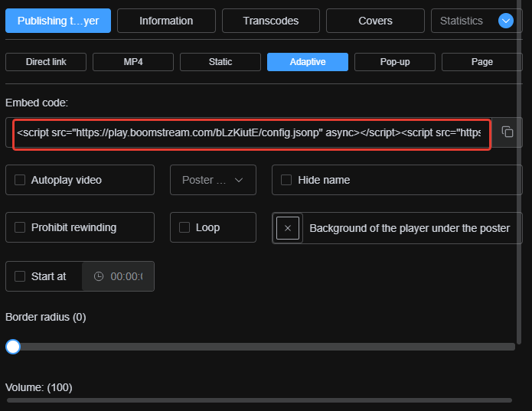Click the Volume: (100) label
Screen dimensions: 532x411
point(39,387)
